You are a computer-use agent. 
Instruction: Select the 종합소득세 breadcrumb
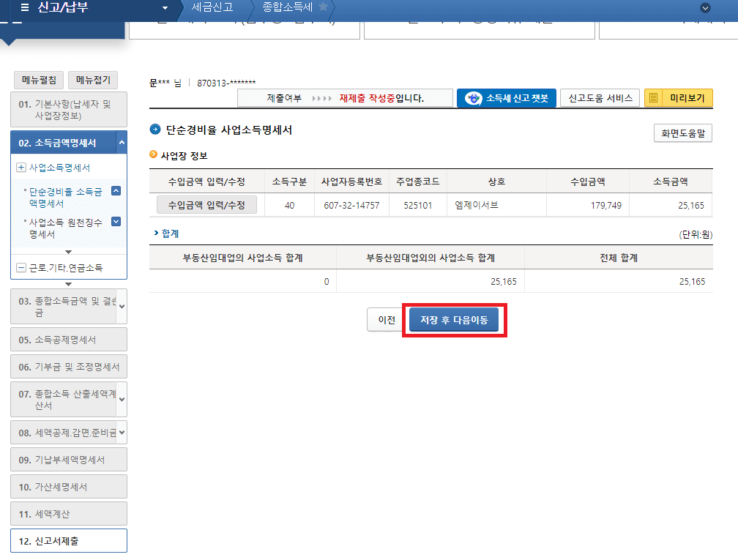click(287, 7)
